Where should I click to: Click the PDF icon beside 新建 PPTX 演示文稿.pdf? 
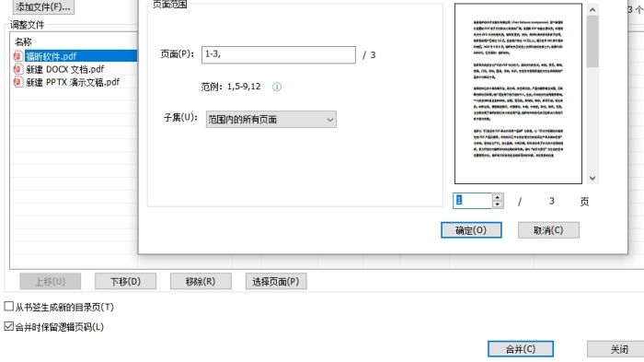pyautogui.click(x=17, y=82)
